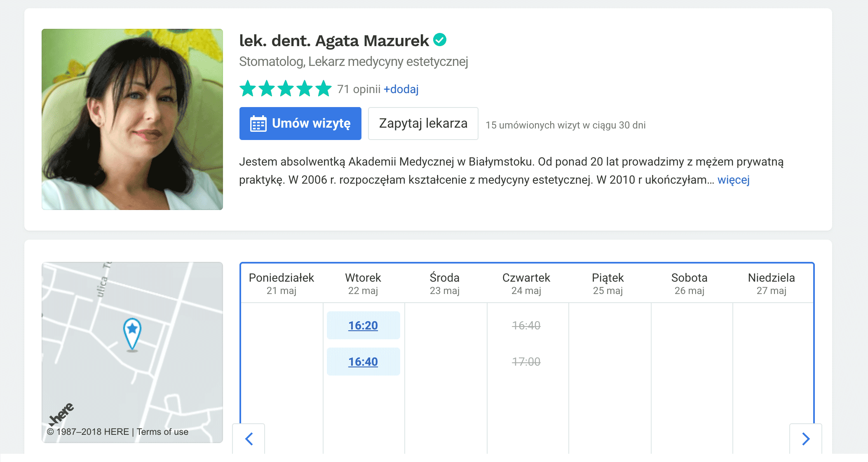868x462 pixels.
Task: Select the 16:40 slot on Wtorek
Action: 363,362
